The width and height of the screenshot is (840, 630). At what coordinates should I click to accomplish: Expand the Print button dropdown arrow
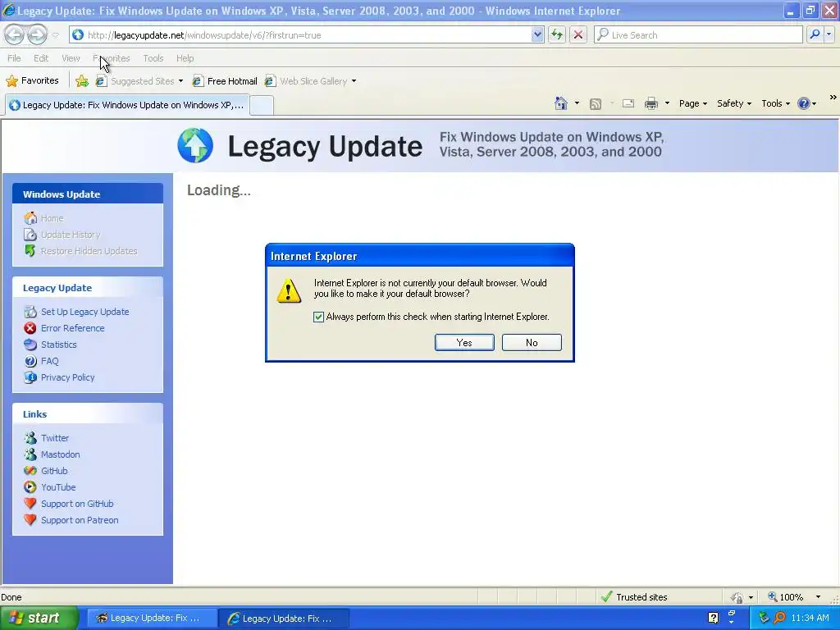point(667,103)
